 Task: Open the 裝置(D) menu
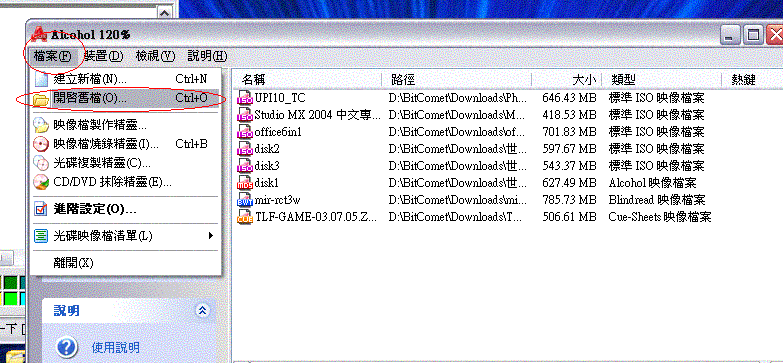(103, 56)
